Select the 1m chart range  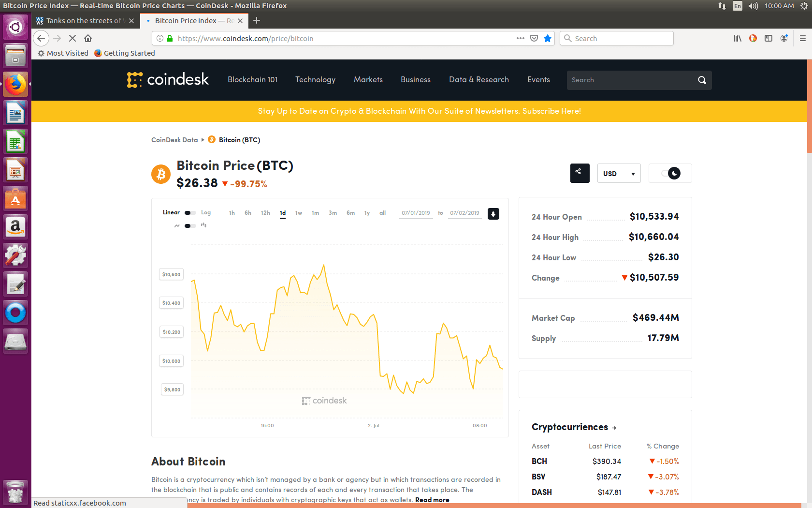[315, 213]
